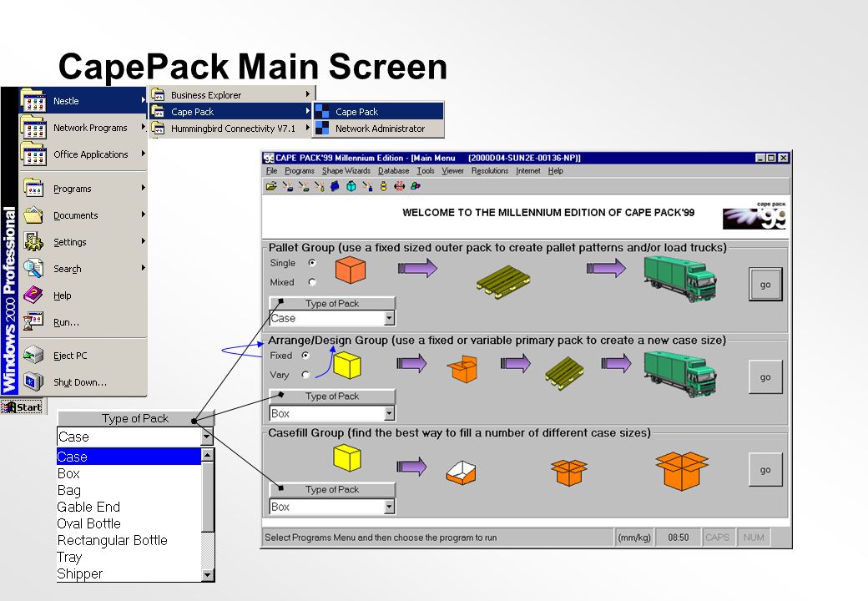The height and width of the screenshot is (601, 868).
Task: Click the wand with blue tray toolbar icon
Action: tap(288, 186)
